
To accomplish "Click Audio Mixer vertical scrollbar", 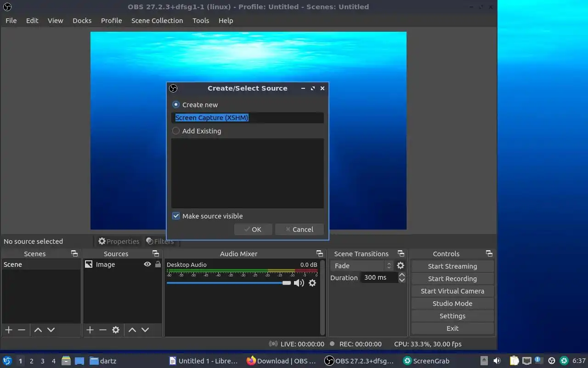I will 322,297.
